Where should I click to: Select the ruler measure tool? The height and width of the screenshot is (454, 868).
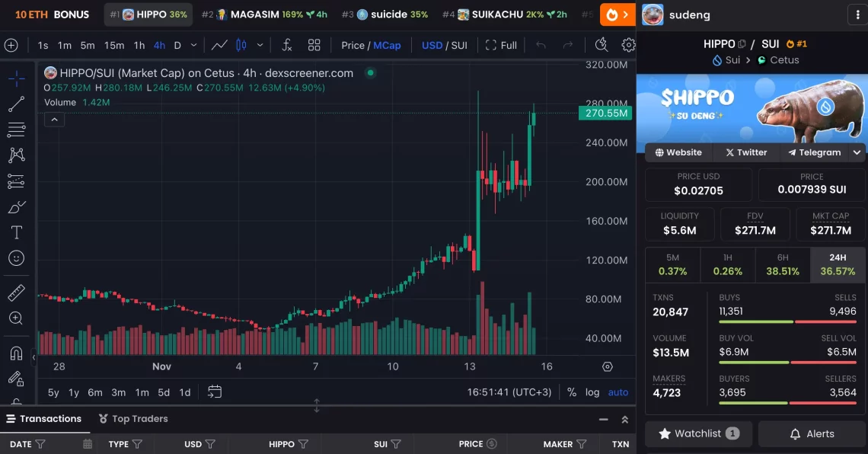tap(16, 293)
